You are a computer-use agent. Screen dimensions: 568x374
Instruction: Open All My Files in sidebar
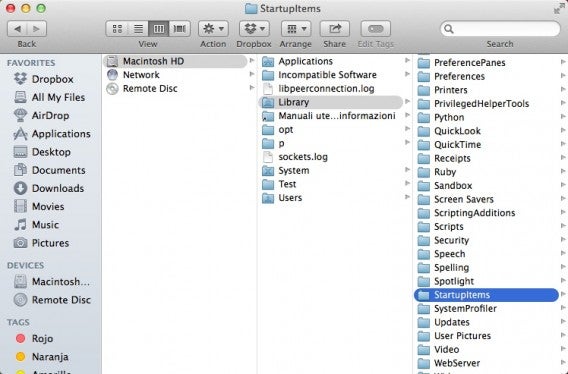[50, 97]
